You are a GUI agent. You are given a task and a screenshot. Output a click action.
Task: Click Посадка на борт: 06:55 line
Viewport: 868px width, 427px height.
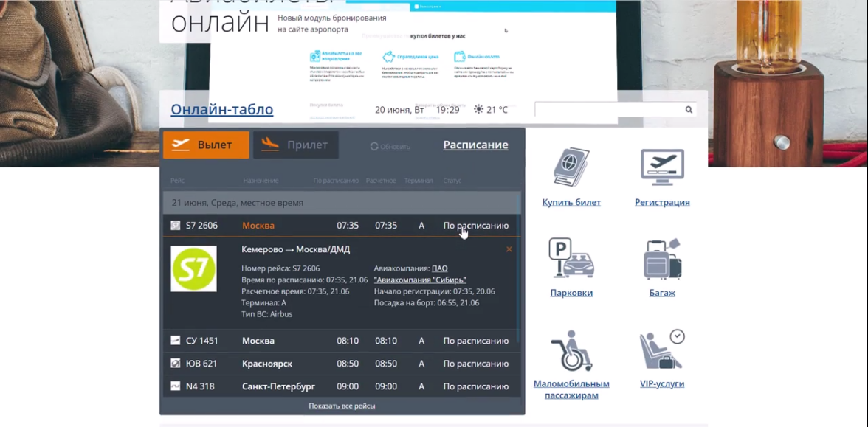(427, 302)
